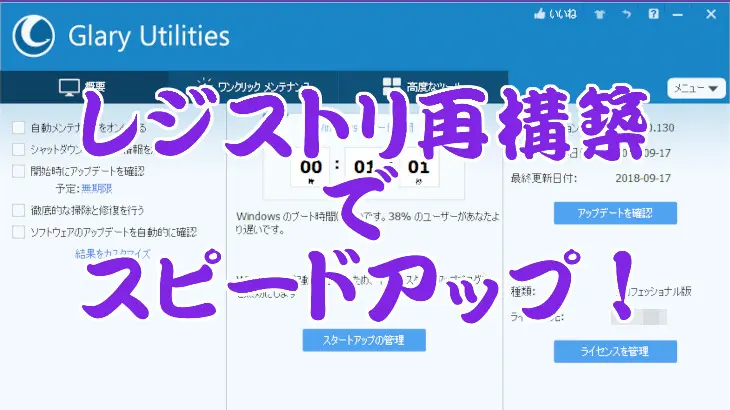Open the help question mark icon
This screenshot has height=410, width=730.
653,14
